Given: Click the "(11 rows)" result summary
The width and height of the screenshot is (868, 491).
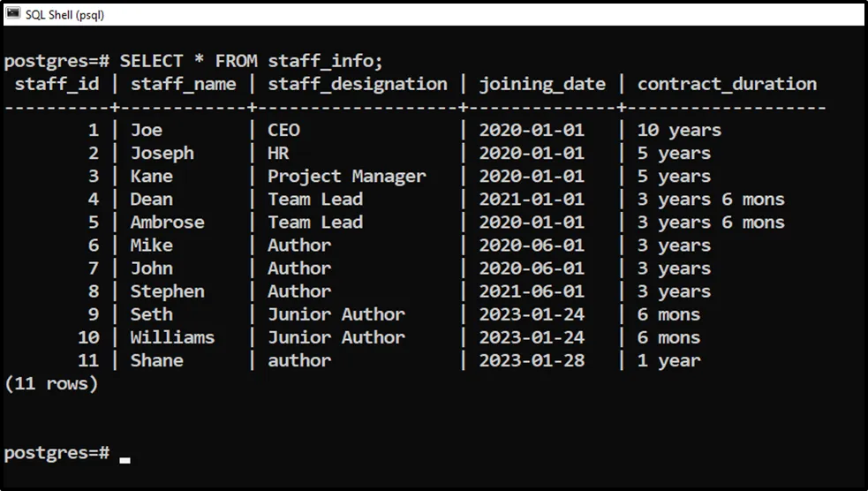Looking at the screenshot, I should (51, 383).
